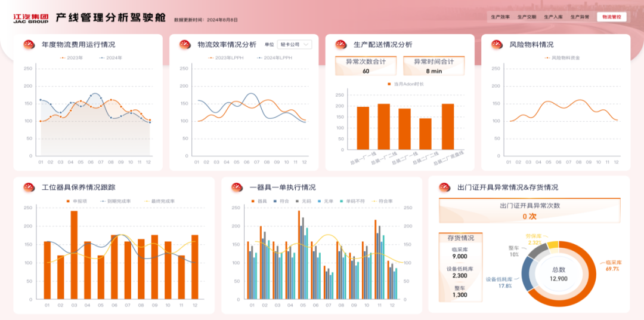The height and width of the screenshot is (320, 644).
Task: Click gauge icon beside 工位器具保养情况跟踪
Action: [x=29, y=187]
